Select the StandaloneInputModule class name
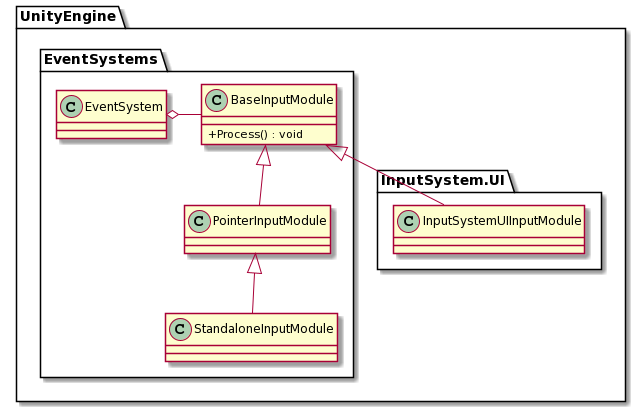Viewport: 641px width, 407px height. click(x=264, y=329)
